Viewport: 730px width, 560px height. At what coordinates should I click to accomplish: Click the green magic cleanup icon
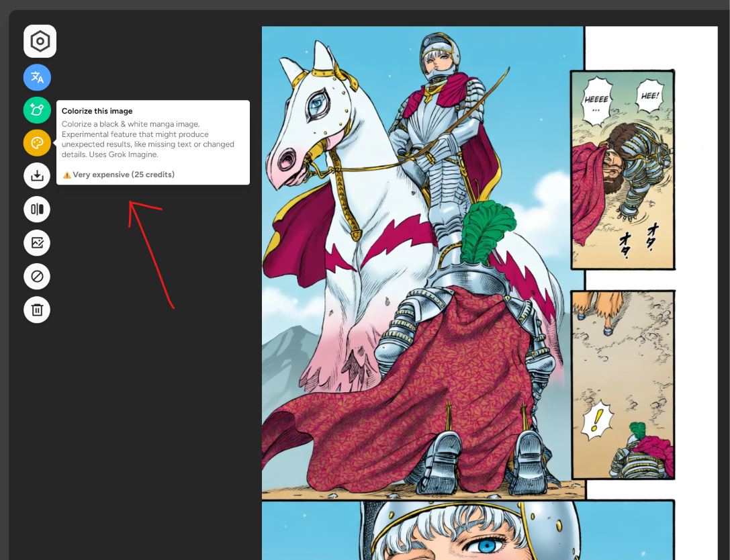[37, 110]
